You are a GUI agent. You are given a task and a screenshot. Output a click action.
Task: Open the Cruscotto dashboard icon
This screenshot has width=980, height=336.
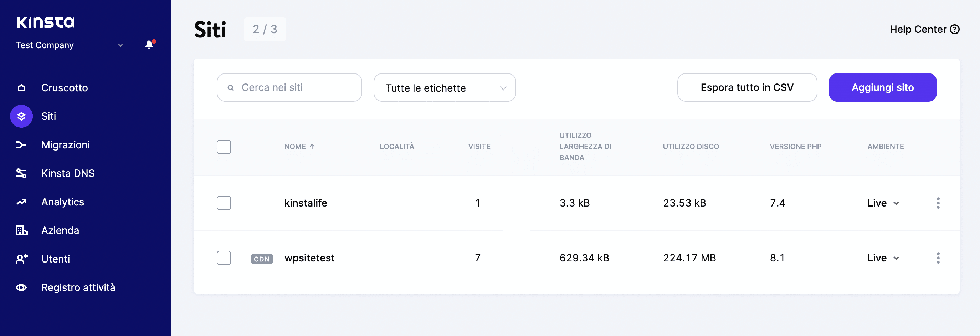pyautogui.click(x=21, y=87)
